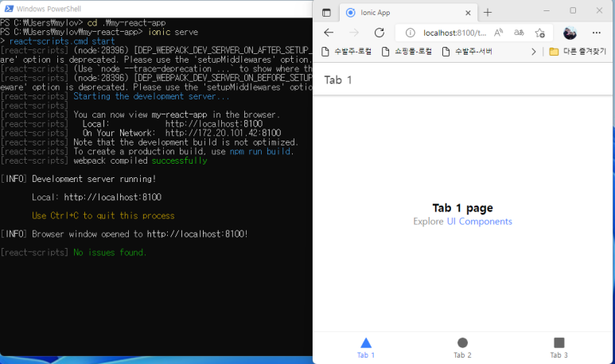Click 'ionic serve' command in PowerShell
The image size is (615, 364).
click(173, 32)
